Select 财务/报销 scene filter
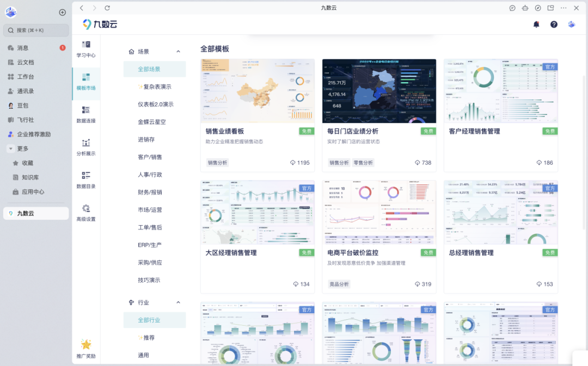Image resolution: width=588 pixels, height=366 pixels. (x=155, y=193)
